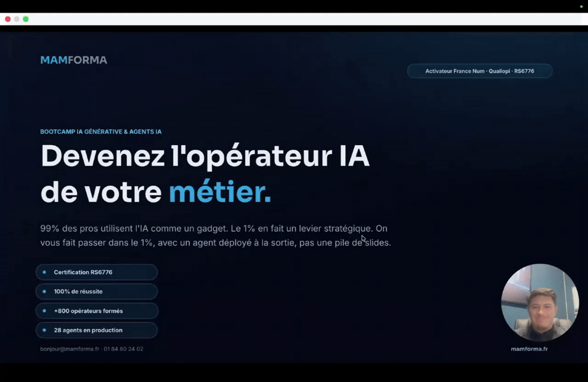Select the 28 agents en production pill
The height and width of the screenshot is (382, 588).
click(x=96, y=330)
